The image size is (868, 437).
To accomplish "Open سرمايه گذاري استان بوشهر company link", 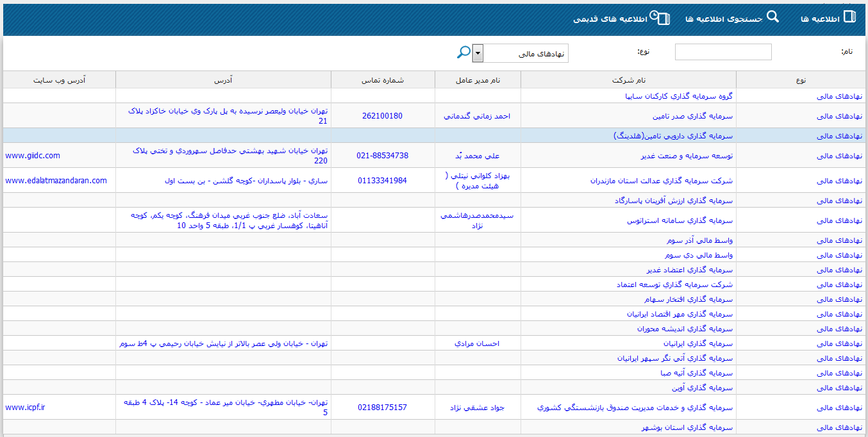I will click(x=687, y=427).
